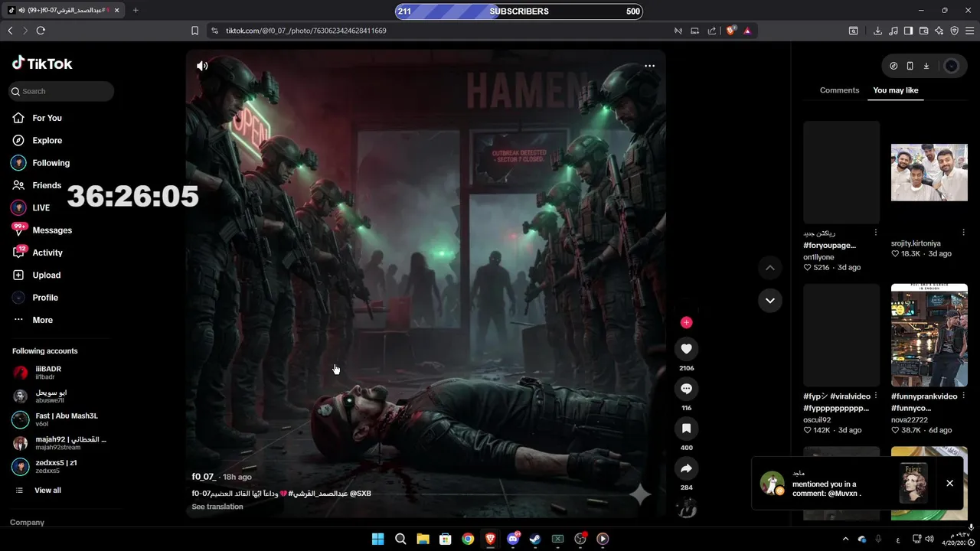Switch to the Comments tab
This screenshot has width=980, height=551.
[x=839, y=90]
